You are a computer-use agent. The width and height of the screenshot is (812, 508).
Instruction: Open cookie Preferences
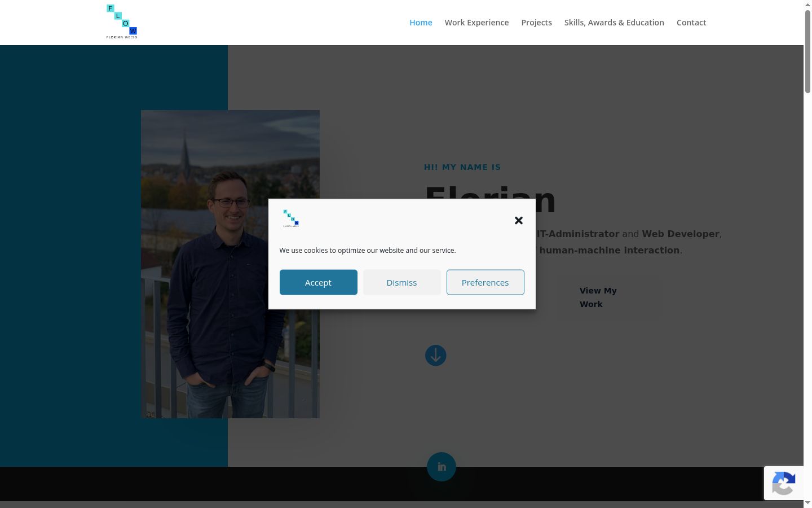coord(486,282)
